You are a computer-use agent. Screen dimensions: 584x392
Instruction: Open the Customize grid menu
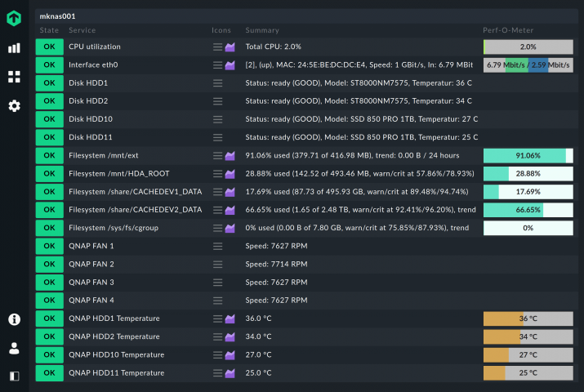14,77
